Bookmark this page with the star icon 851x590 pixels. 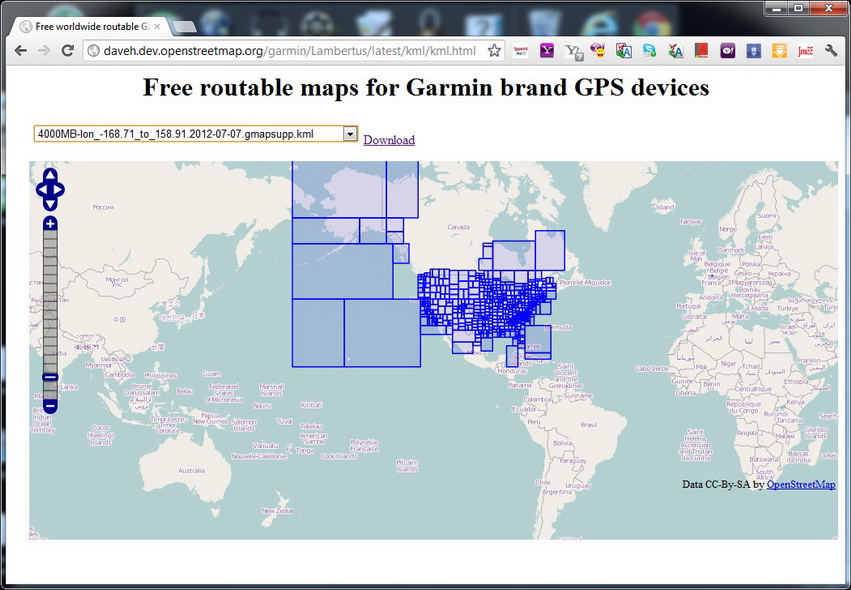point(494,50)
